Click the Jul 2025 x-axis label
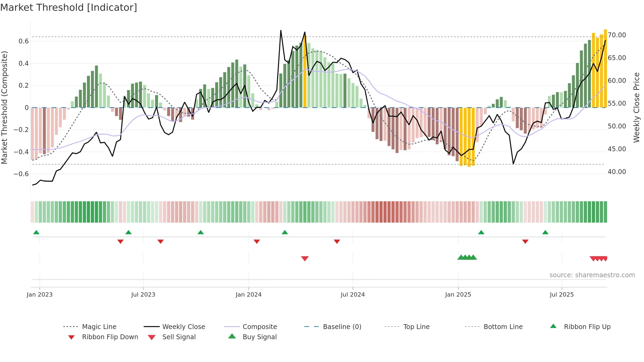Screen dimensions: 644x362 click(x=562, y=294)
